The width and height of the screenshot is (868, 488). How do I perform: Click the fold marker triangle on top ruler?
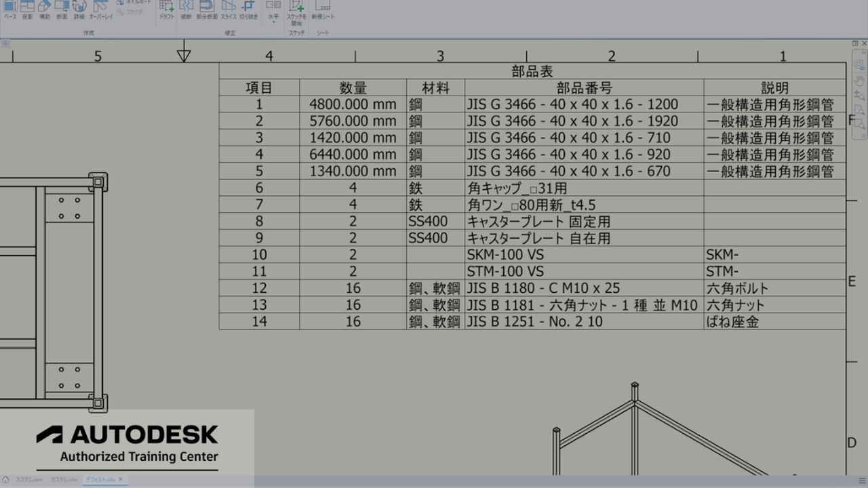point(183,55)
